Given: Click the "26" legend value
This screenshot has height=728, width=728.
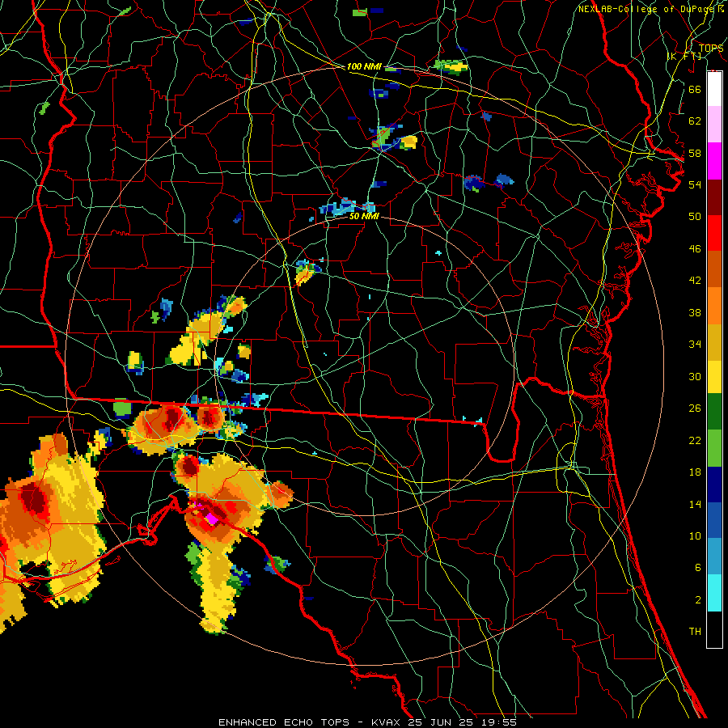Looking at the screenshot, I should (x=695, y=408).
